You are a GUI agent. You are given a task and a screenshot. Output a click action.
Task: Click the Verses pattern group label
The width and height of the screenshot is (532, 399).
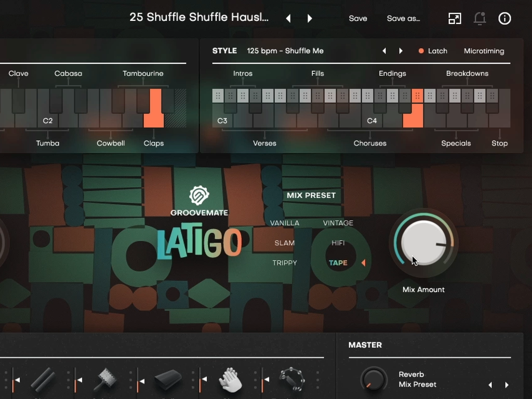click(x=264, y=143)
